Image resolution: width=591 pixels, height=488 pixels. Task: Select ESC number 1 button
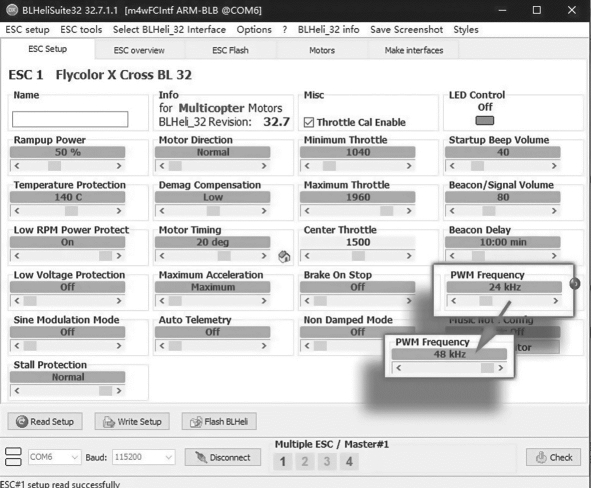coord(282,461)
